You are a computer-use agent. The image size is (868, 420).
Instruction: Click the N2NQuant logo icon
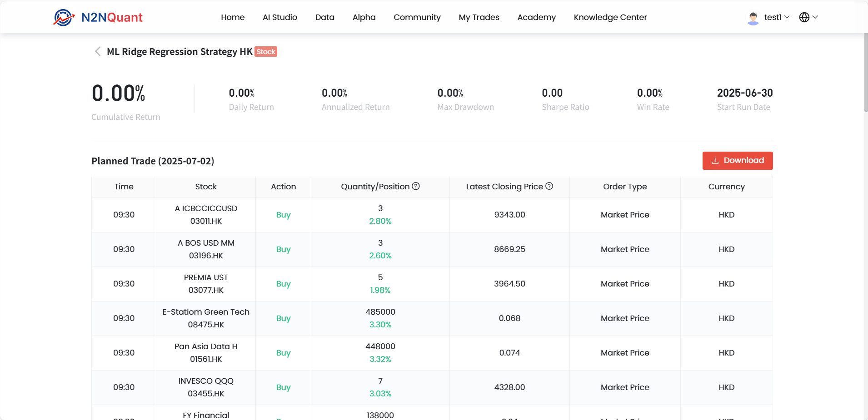click(64, 17)
